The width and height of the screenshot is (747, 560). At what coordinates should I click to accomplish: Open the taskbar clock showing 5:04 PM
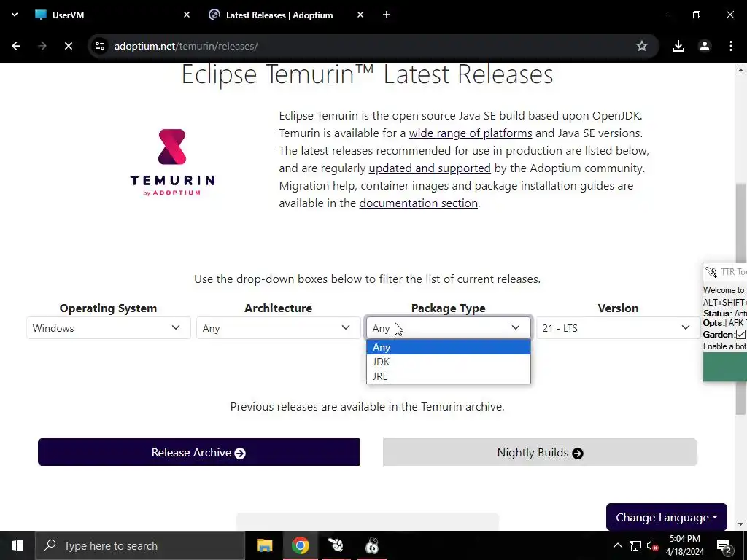684,545
